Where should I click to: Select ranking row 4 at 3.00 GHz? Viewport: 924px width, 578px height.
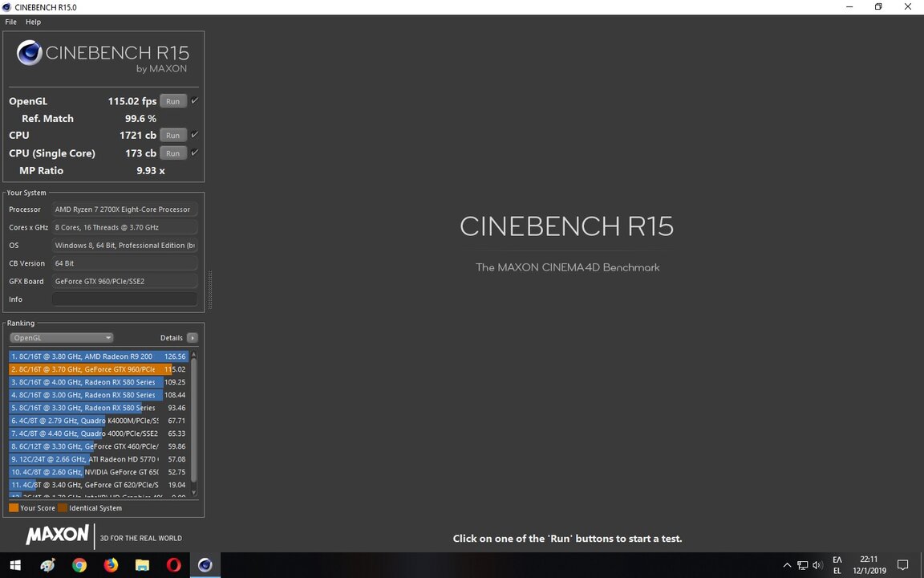coord(99,395)
